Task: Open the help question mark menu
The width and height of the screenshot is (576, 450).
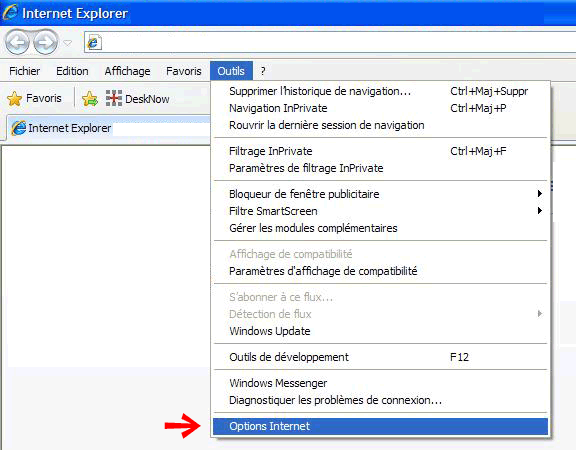Action: click(263, 71)
